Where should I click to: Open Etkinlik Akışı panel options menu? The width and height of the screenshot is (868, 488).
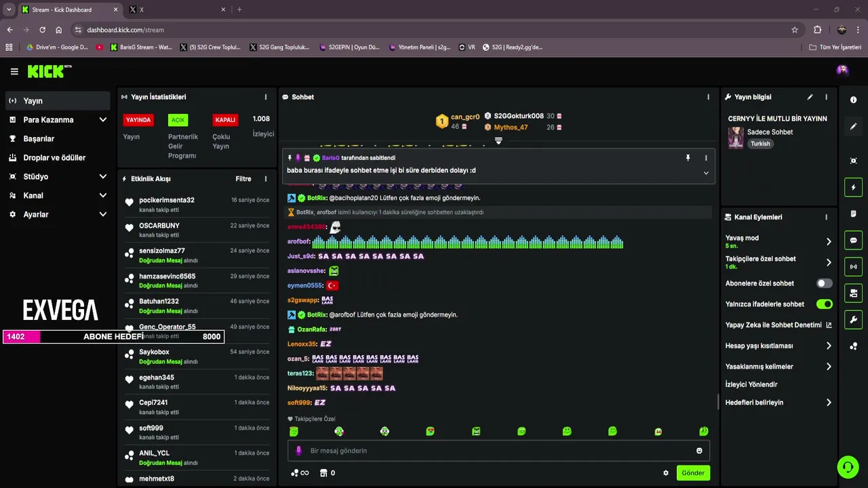[x=266, y=179]
